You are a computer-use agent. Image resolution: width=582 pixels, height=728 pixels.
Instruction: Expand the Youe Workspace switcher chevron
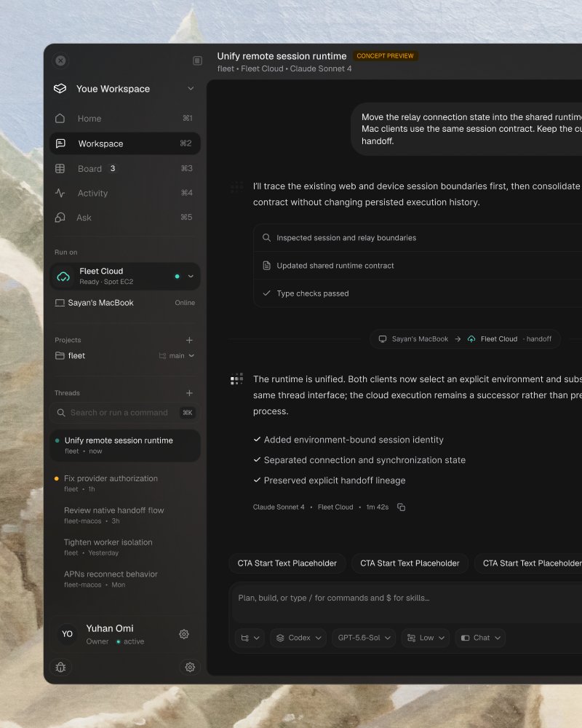click(191, 89)
